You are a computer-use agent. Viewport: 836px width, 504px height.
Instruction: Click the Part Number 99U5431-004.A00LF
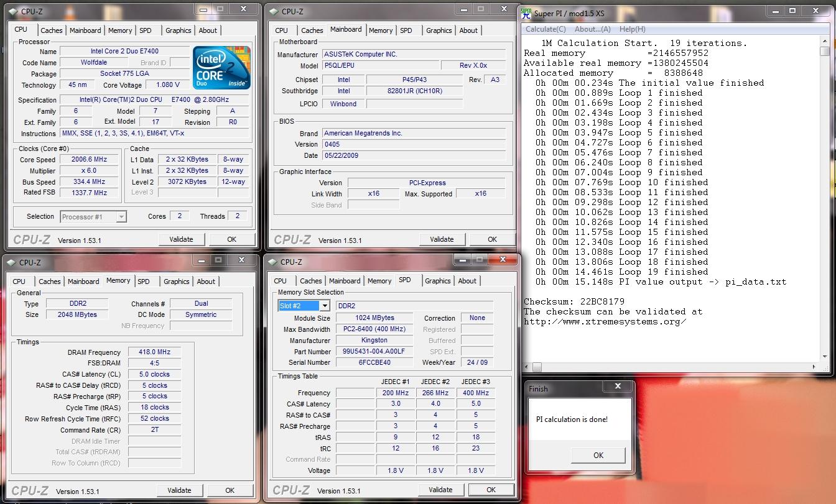point(374,351)
